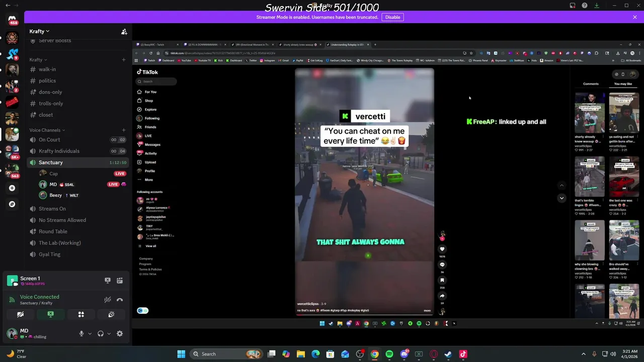Screen dimensions: 644x362
Task: Open 'shorty already knew wassup' thumbnail
Action: (590, 113)
